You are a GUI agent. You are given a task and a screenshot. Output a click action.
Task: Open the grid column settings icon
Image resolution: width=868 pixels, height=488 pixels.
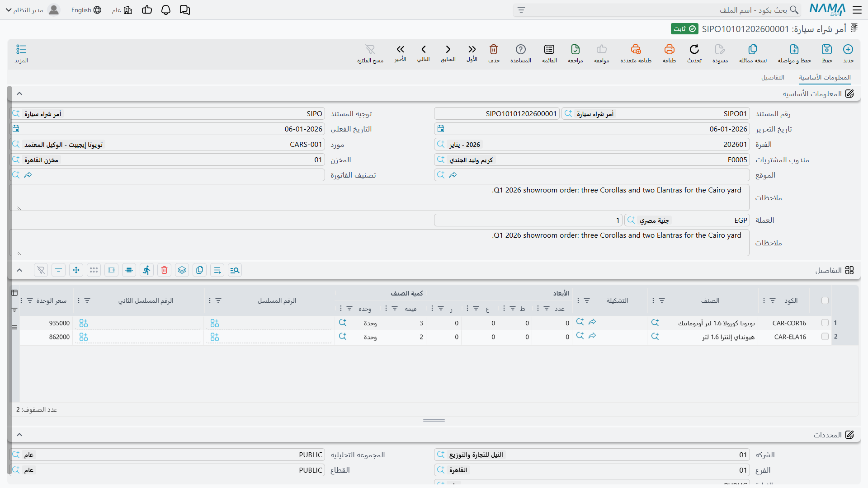coord(14,293)
